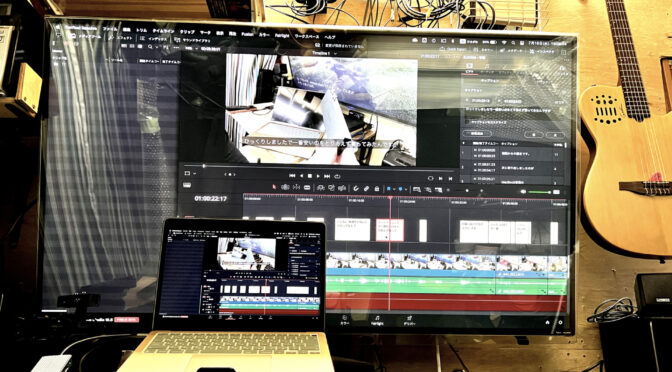This screenshot has height=372, width=672.
Task: Click the Insert clip icon
Action: [x=321, y=188]
